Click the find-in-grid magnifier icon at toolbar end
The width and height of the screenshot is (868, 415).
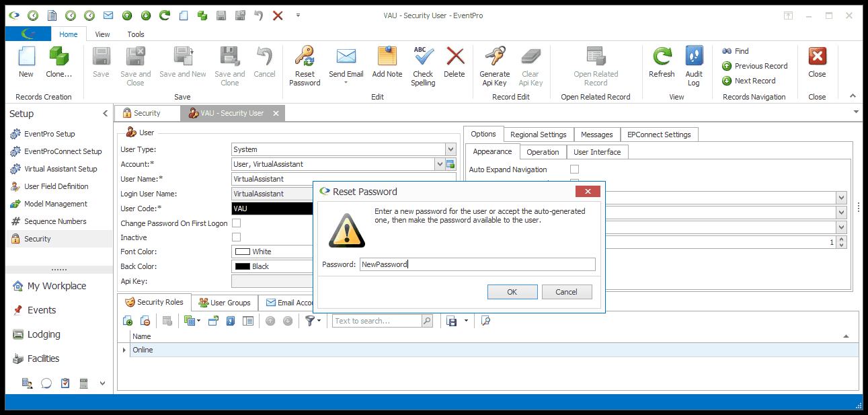pyautogui.click(x=485, y=322)
